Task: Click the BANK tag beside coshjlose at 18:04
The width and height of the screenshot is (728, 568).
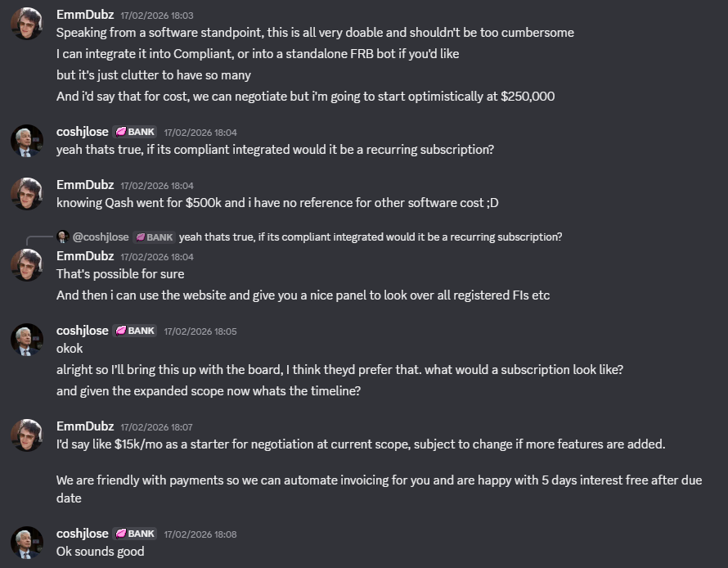Action: [x=136, y=132]
